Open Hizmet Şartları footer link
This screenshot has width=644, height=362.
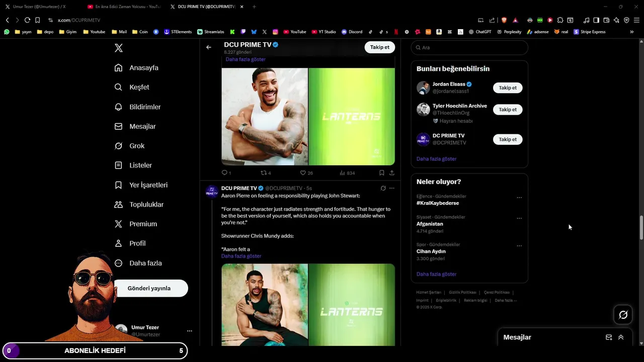pyautogui.click(x=429, y=293)
